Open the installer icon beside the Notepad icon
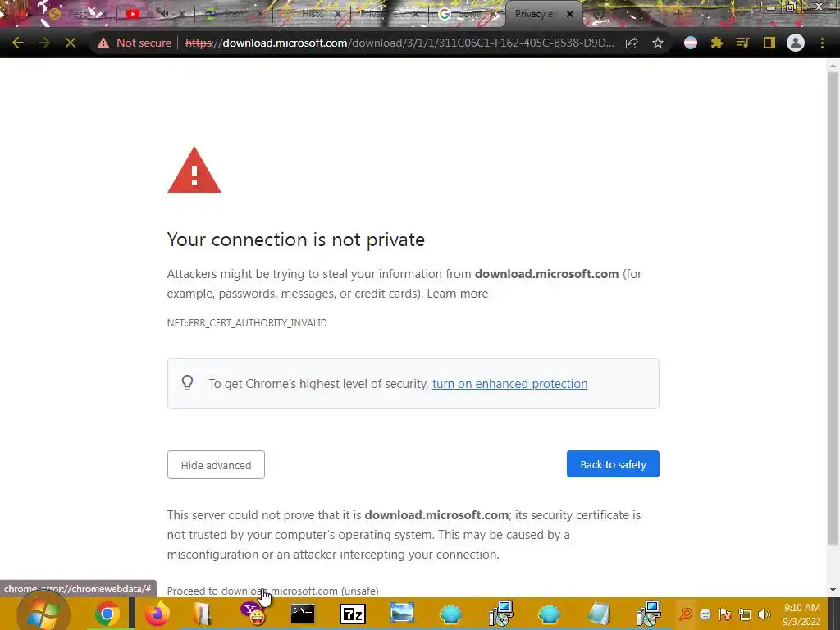Screen dimensions: 840x630 point(648,614)
